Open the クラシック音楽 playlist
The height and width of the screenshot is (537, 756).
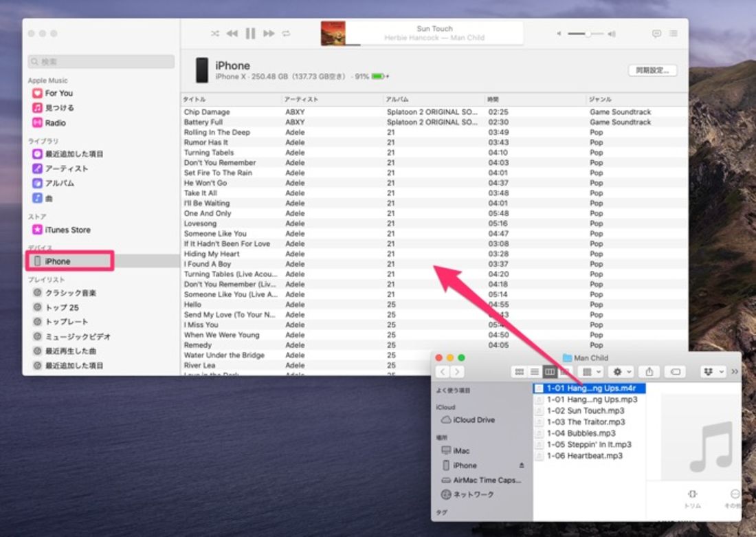(65, 293)
